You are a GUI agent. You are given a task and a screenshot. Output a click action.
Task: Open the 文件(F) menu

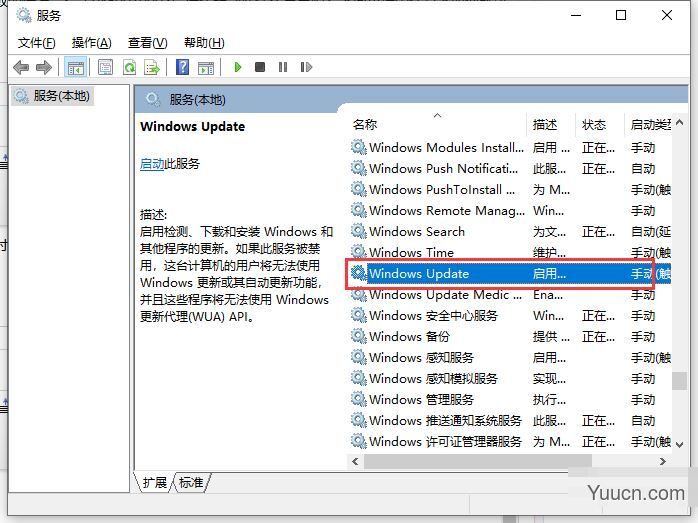click(37, 43)
